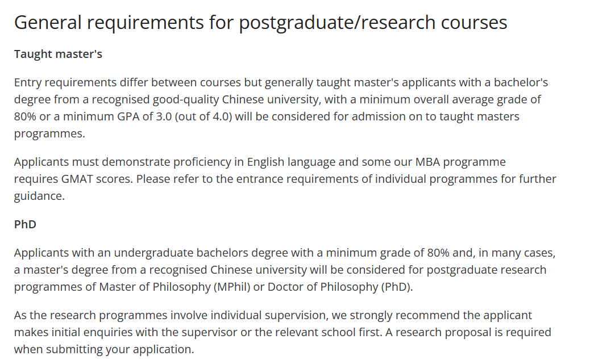Click the paragraph starting 'As the research programmes'

pos(282,332)
